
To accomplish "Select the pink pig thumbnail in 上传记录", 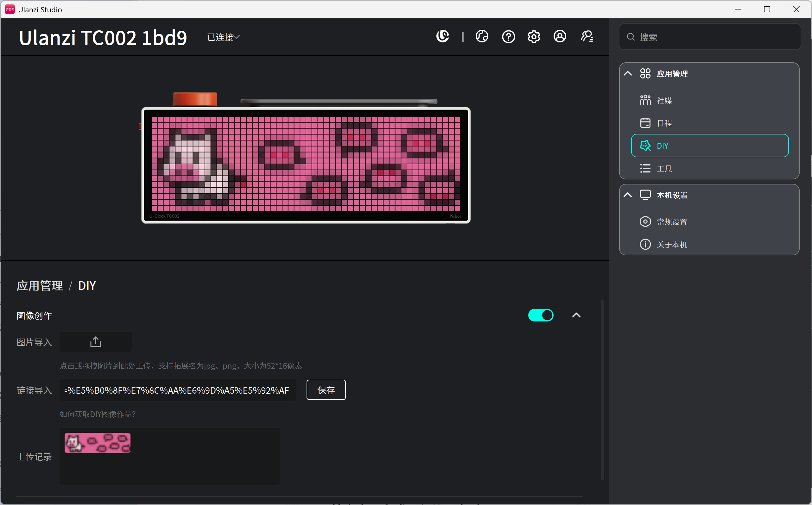I will [x=97, y=443].
